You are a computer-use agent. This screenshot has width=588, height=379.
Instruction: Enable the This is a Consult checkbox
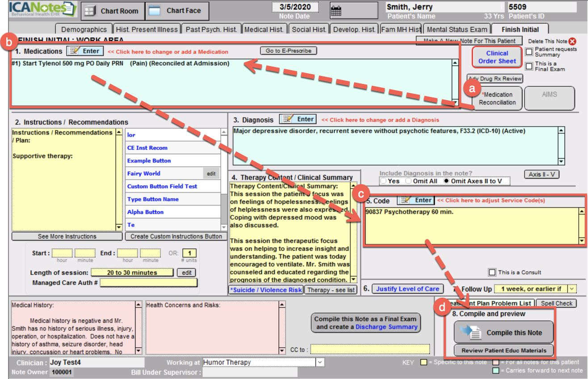(492, 272)
